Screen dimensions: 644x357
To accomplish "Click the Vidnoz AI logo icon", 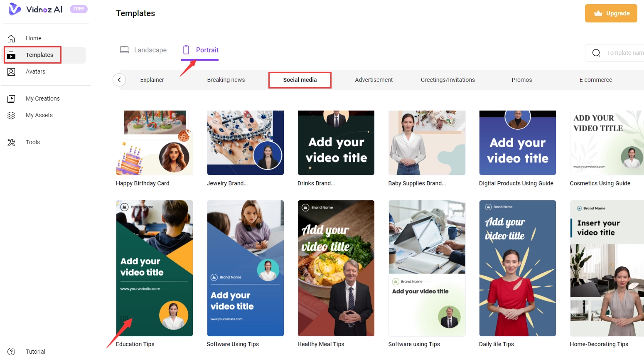I will click(15, 9).
